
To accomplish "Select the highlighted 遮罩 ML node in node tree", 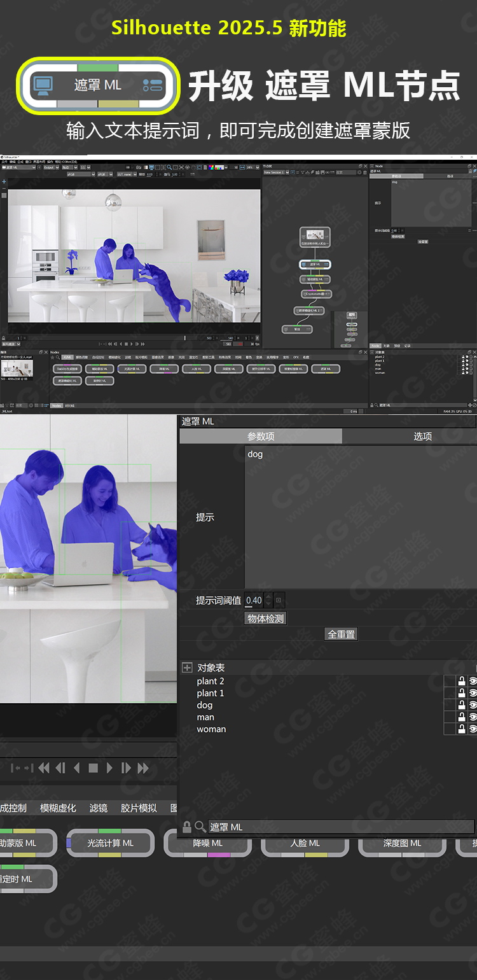I will tap(315, 264).
